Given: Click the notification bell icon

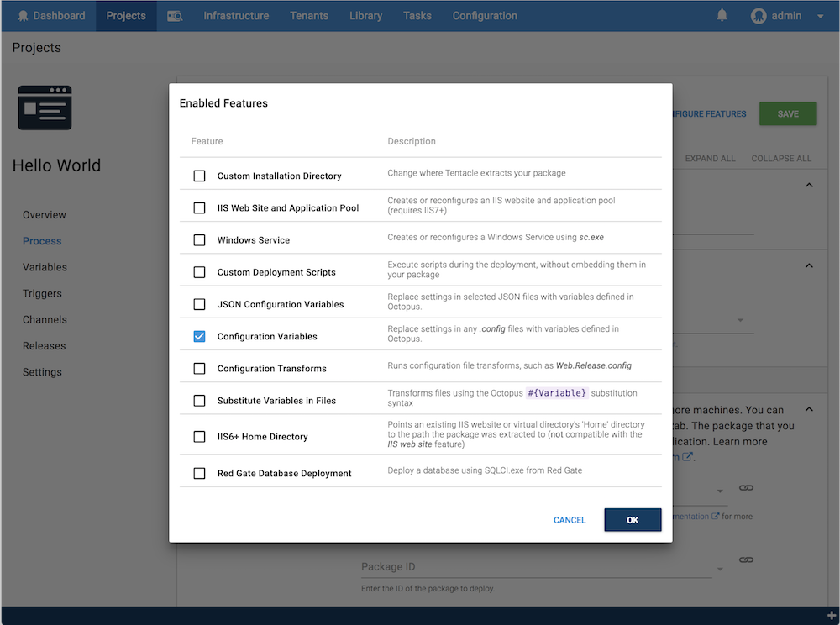Looking at the screenshot, I should pyautogui.click(x=722, y=16).
